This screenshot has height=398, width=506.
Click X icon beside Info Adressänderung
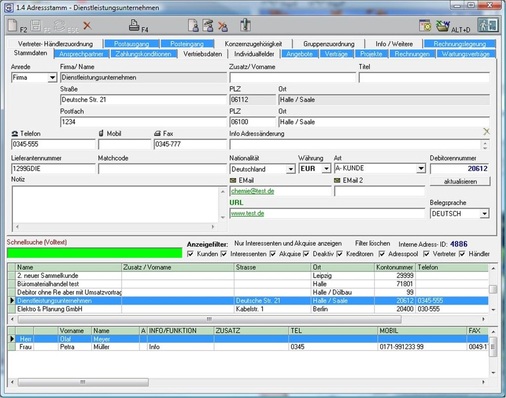(486, 131)
